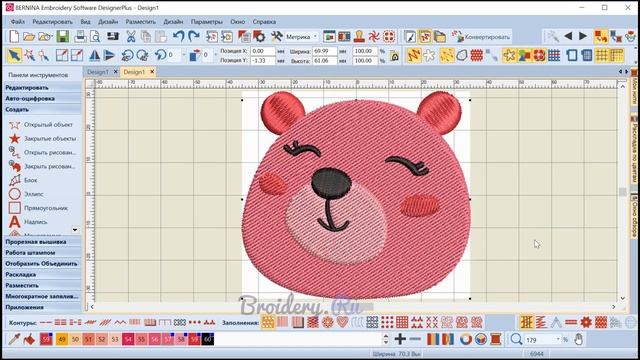Click the zoom magnifier icon near 179
The width and height of the screenshot is (640, 360).
516,339
